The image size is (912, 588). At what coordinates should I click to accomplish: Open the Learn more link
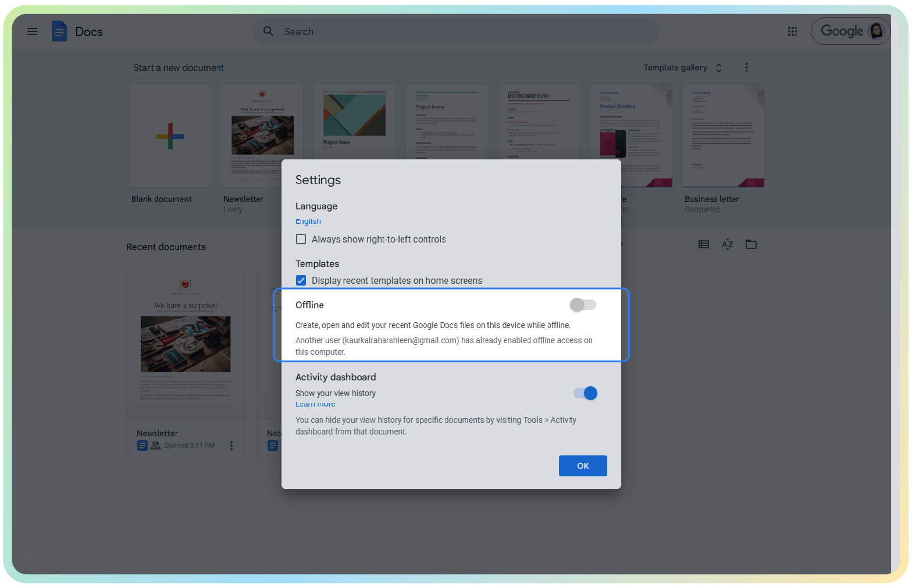[x=315, y=404]
